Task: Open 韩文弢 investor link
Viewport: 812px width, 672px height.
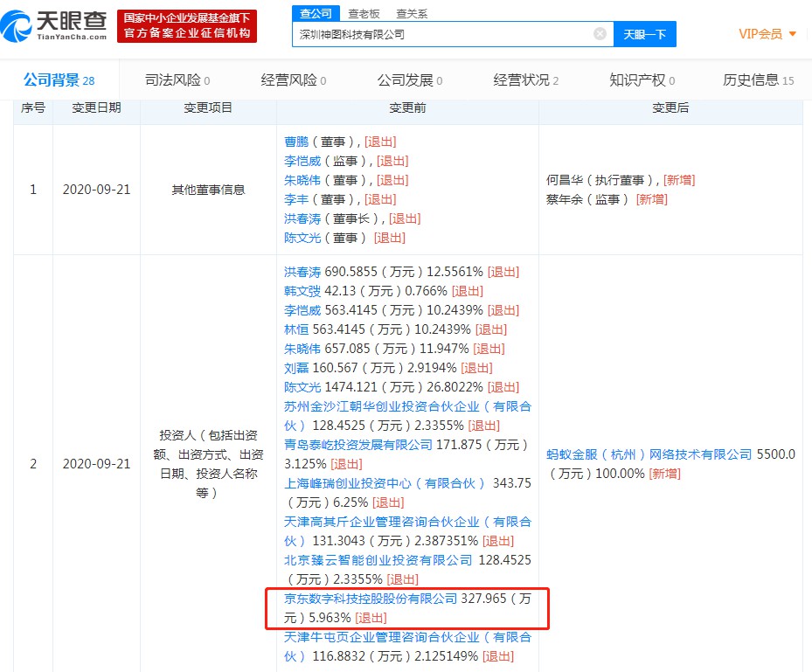Action: 302,291
